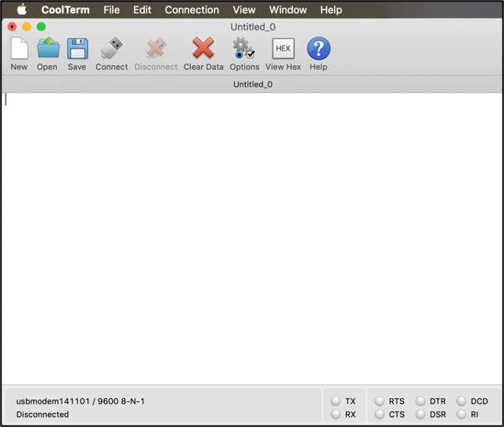Viewport: 504px width, 427px height.
Task: Select the Untitled_0 tab
Action: click(x=253, y=84)
